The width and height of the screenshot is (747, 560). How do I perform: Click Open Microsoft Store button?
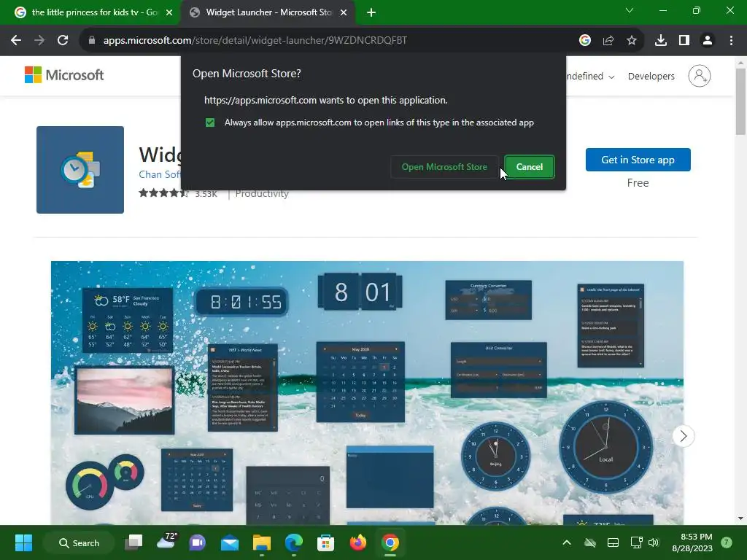[x=444, y=167]
